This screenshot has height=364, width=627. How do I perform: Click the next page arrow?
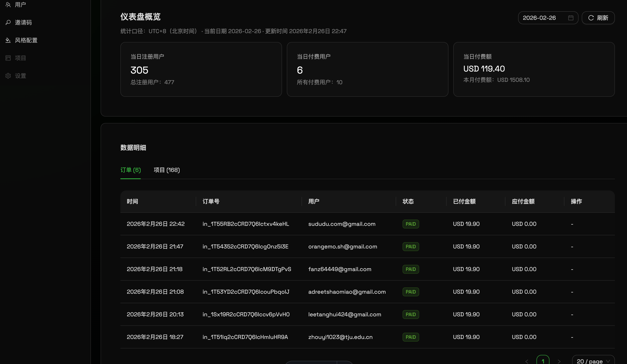point(559,361)
